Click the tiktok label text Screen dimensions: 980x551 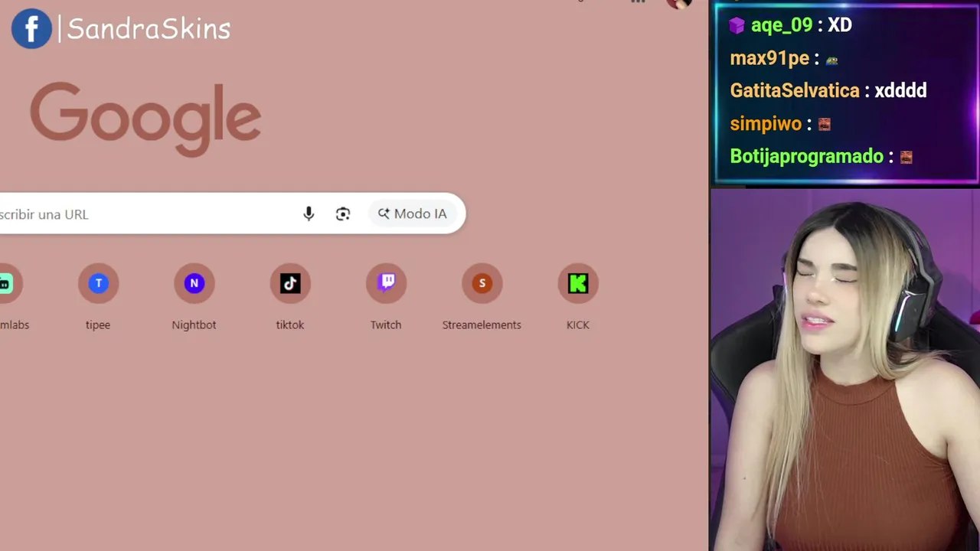click(x=290, y=324)
